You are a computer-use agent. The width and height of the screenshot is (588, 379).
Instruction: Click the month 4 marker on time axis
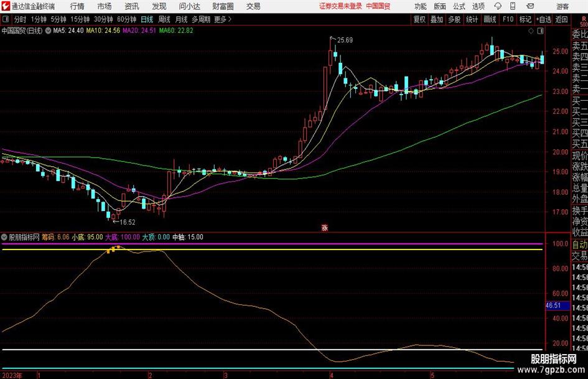click(332, 375)
